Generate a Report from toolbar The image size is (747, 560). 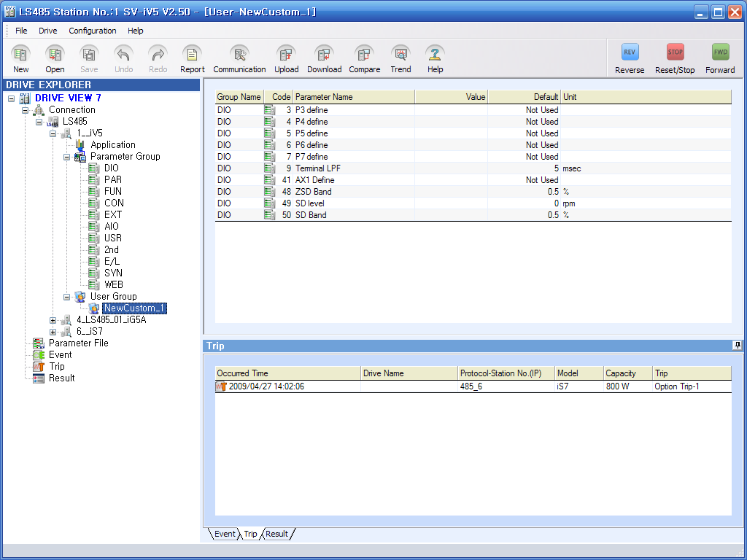(193, 55)
